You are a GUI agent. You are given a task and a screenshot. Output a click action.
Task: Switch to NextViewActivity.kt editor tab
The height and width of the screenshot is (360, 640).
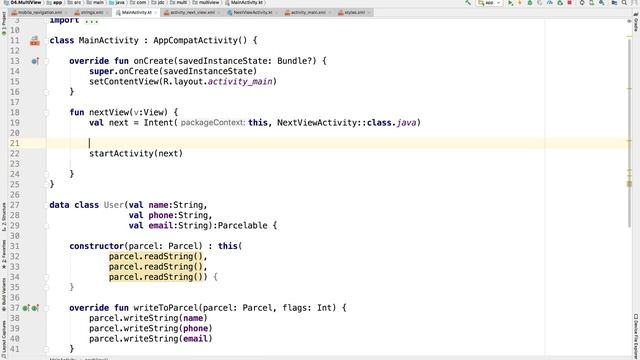point(252,13)
